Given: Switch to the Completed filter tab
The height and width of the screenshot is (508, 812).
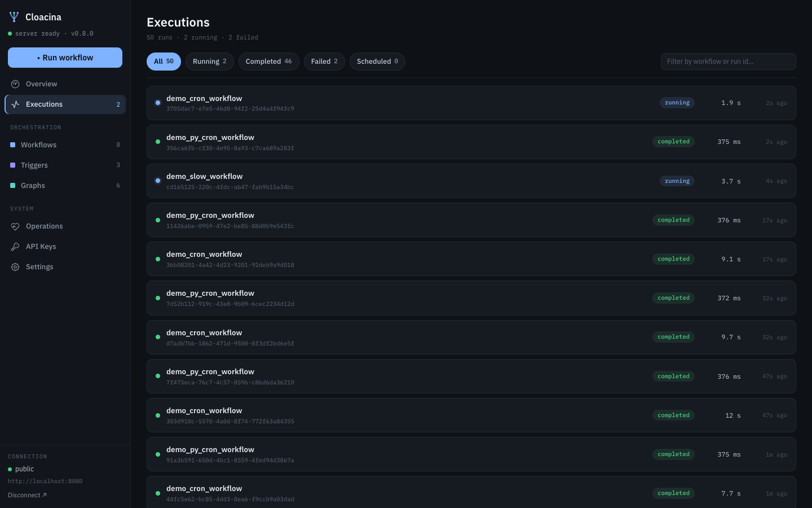Looking at the screenshot, I should (x=269, y=62).
